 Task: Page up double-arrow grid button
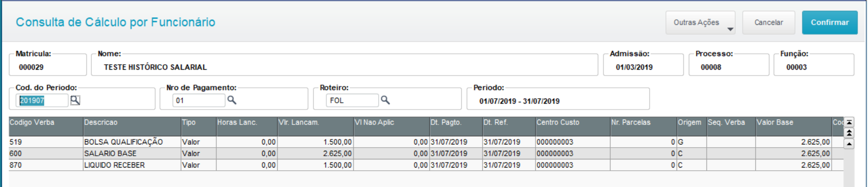point(849,133)
